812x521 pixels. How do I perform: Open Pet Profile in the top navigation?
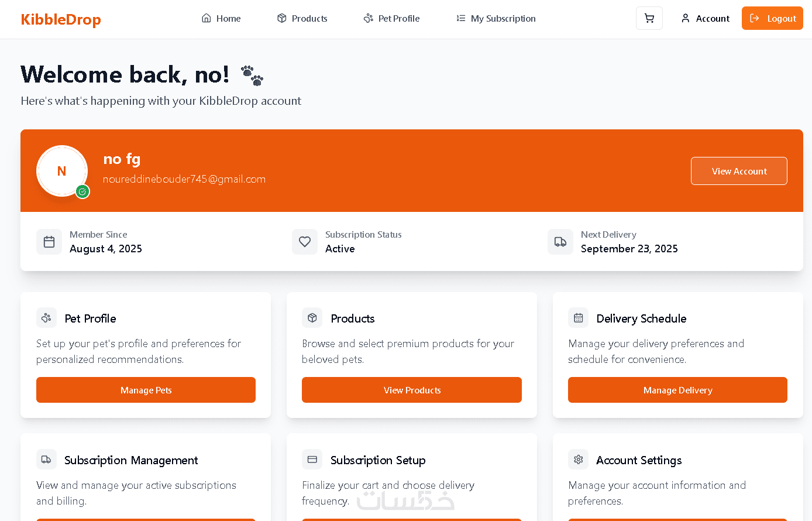point(391,18)
